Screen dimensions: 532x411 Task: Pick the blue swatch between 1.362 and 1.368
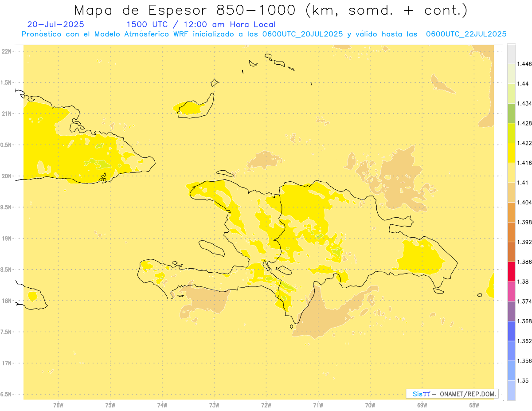tap(511, 331)
